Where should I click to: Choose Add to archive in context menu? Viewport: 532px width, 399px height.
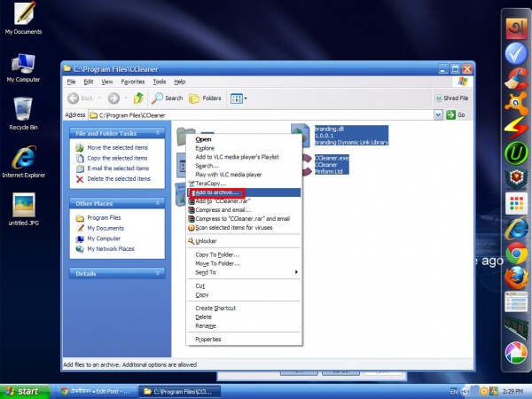tap(244, 192)
